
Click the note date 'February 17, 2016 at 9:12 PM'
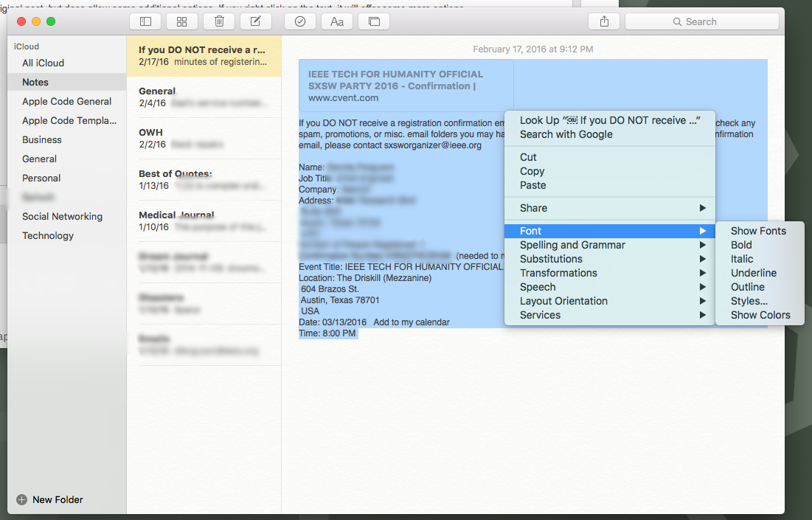533,49
